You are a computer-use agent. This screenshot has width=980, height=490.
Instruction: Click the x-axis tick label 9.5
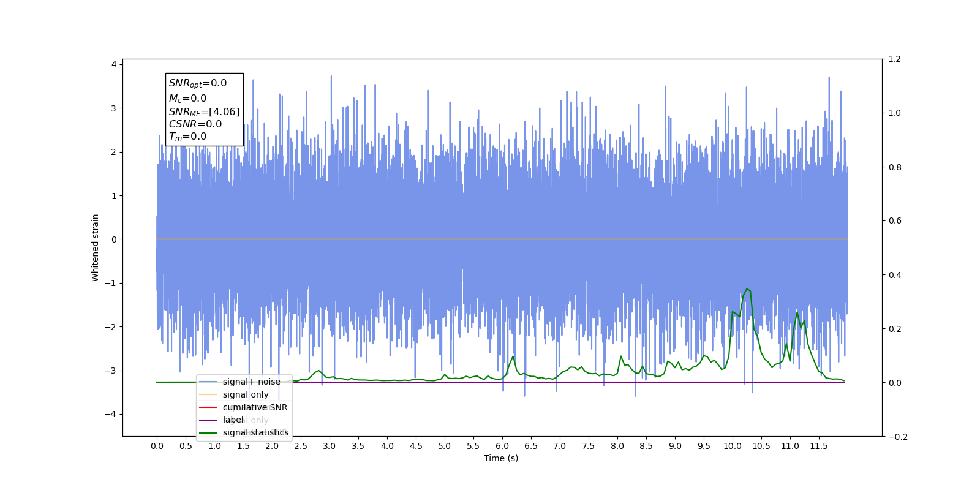pyautogui.click(x=704, y=446)
